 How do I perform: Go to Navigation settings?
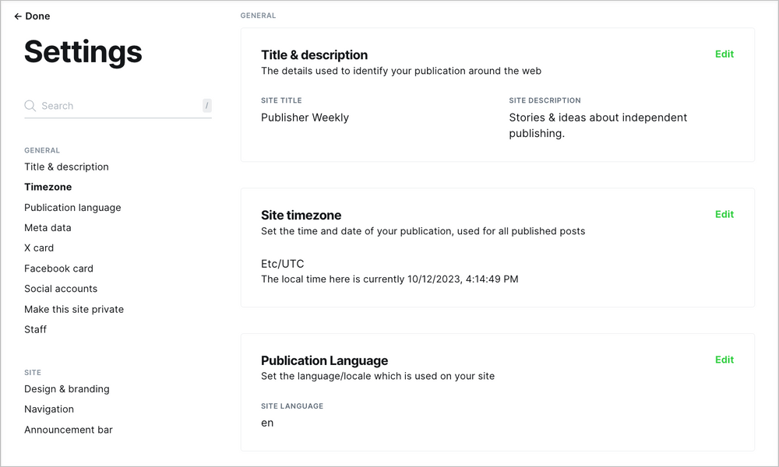(x=49, y=409)
